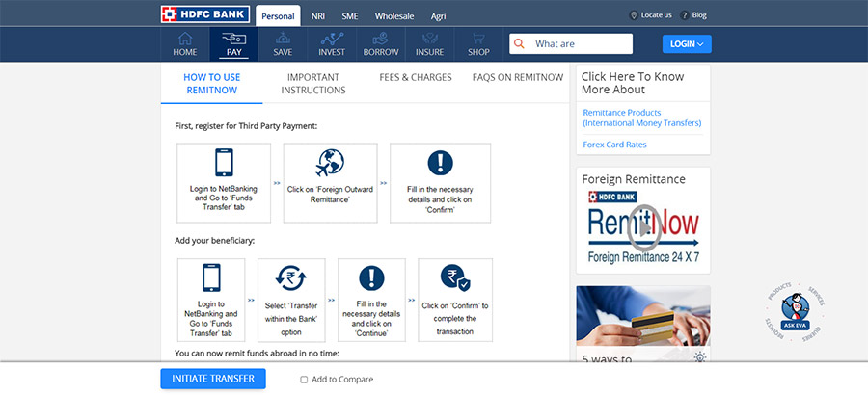
Task: Open the Invest graph icon
Action: tap(332, 39)
